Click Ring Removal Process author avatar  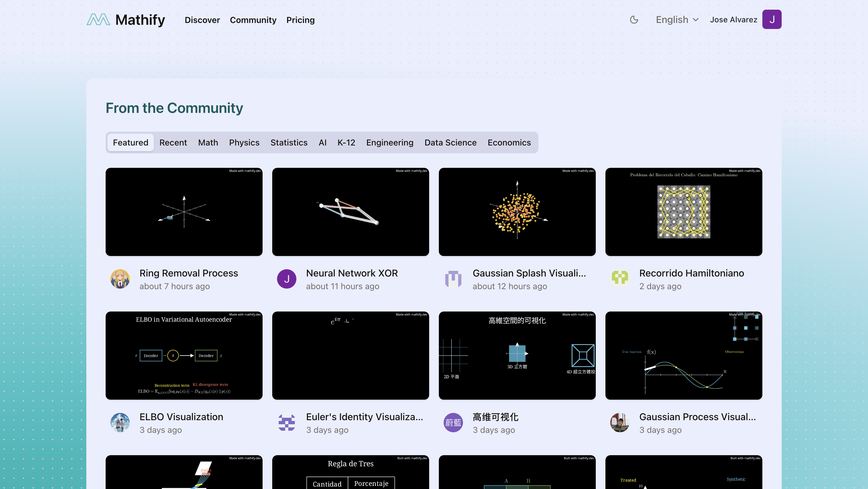click(120, 279)
